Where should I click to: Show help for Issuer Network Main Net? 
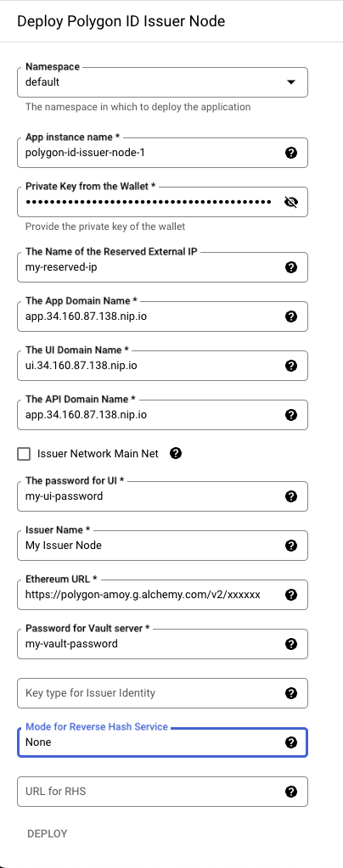[176, 454]
